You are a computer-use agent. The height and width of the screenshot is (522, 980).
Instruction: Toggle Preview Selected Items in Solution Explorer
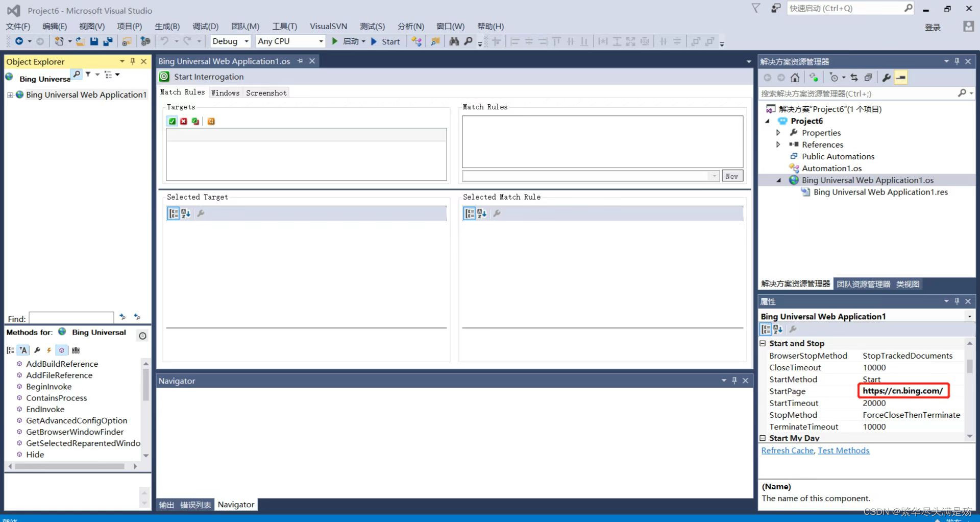(901, 78)
